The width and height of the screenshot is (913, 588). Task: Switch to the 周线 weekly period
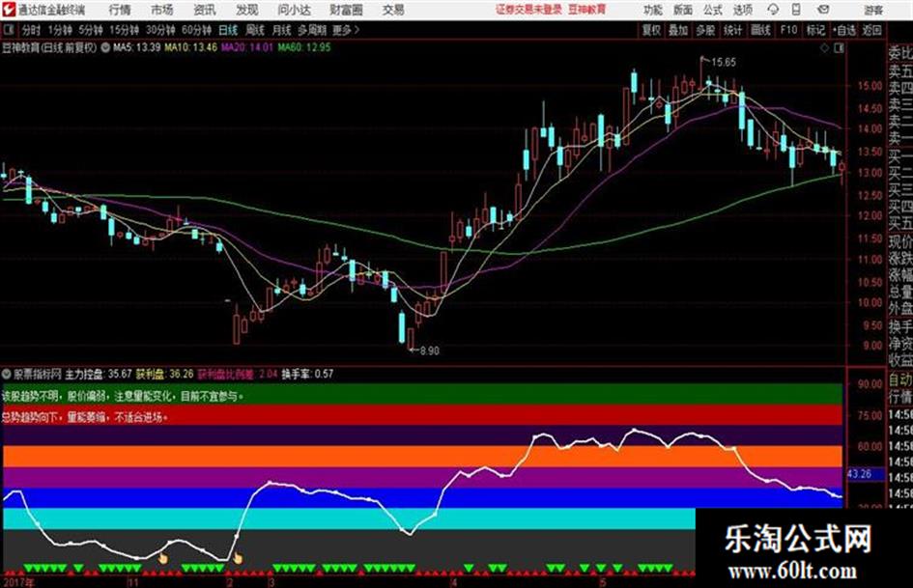(x=255, y=30)
